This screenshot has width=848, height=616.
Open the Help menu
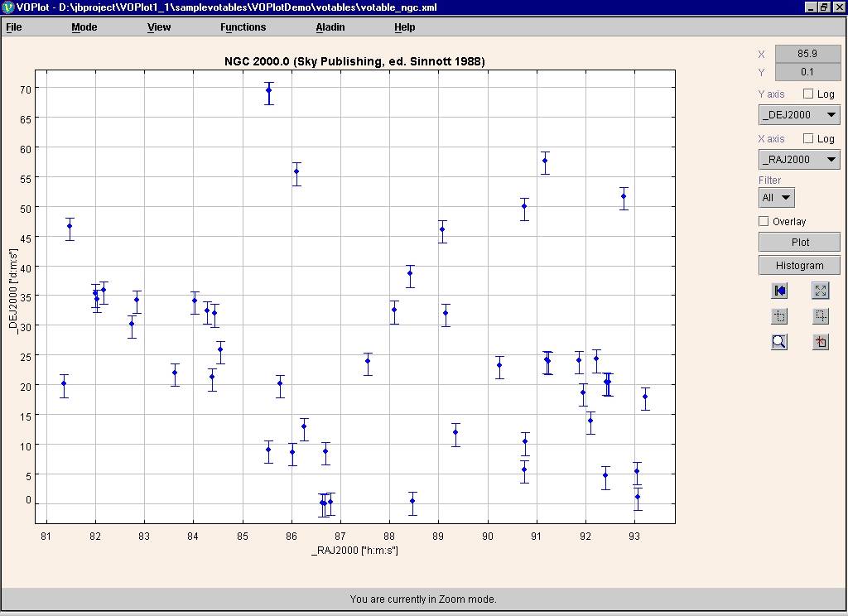tap(404, 27)
